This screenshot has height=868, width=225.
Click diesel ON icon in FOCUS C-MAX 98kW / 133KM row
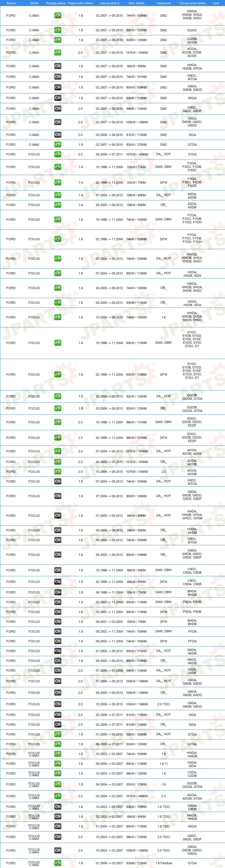click(58, 837)
